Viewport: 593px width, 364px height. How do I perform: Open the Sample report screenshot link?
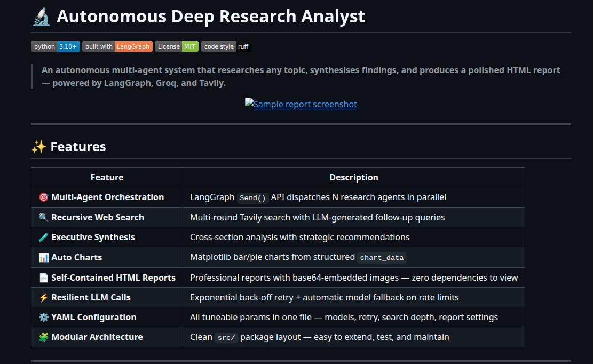[x=301, y=104]
